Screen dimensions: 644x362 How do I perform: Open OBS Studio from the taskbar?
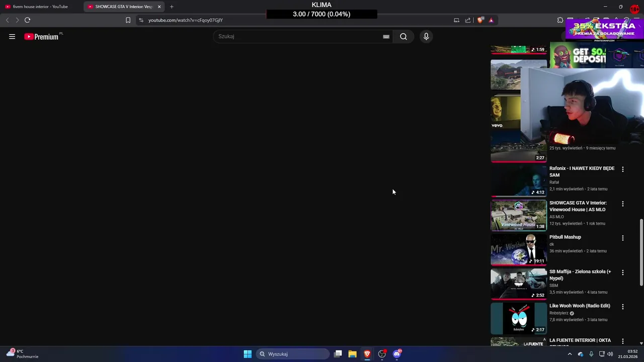[382, 354]
